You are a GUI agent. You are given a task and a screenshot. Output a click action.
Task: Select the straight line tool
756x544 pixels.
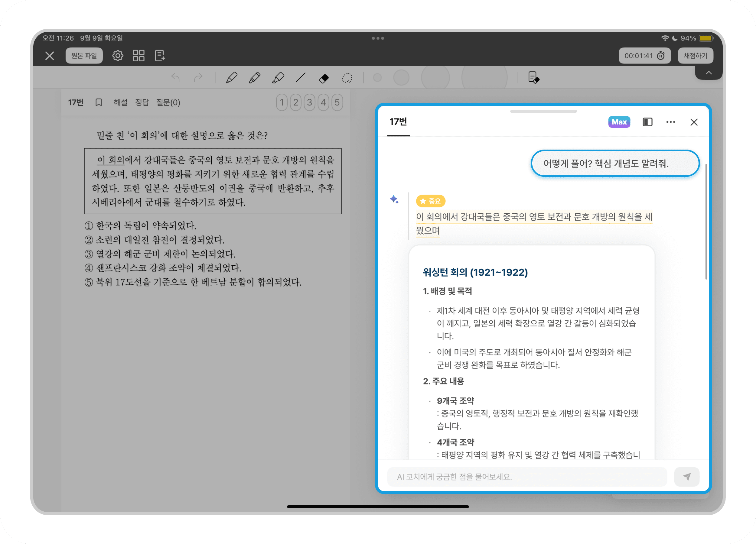[x=301, y=78]
